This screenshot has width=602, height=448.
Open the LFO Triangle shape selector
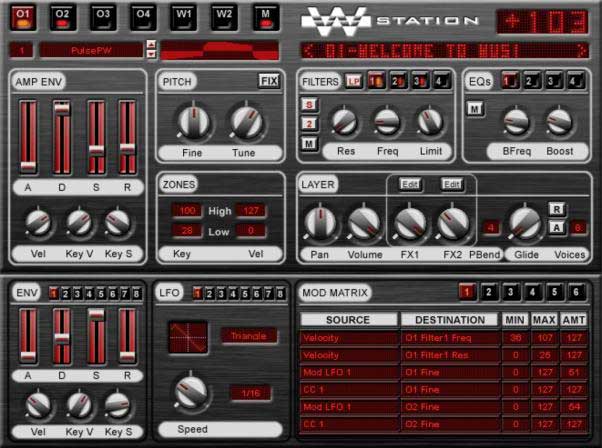(249, 336)
